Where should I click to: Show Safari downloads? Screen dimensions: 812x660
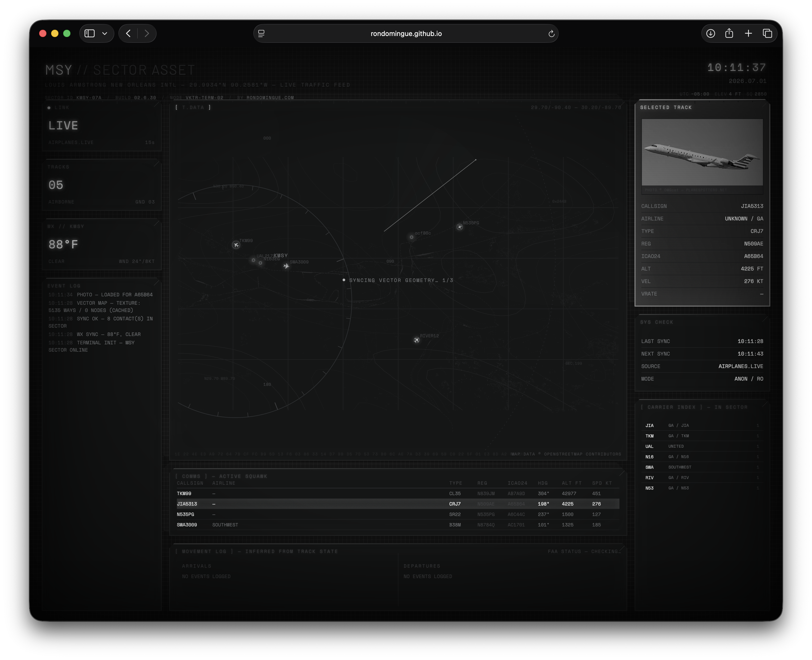711,33
